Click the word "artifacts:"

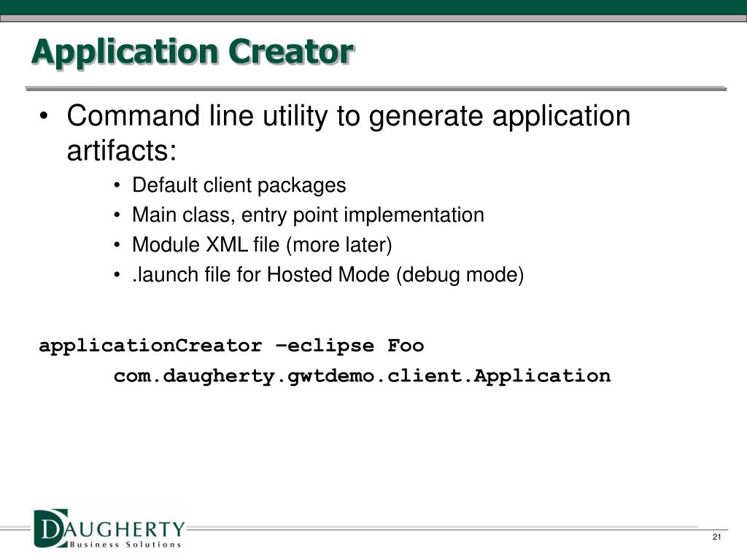[122, 150]
